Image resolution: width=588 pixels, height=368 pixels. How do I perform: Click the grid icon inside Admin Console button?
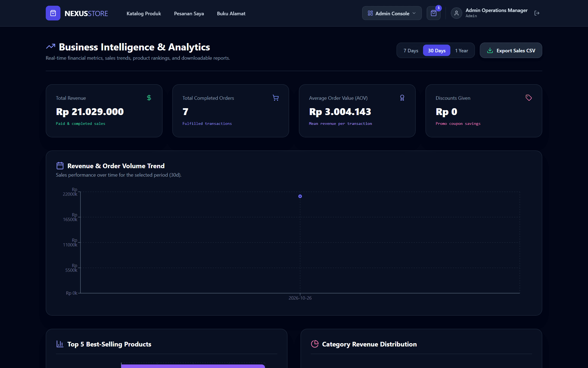coord(370,13)
